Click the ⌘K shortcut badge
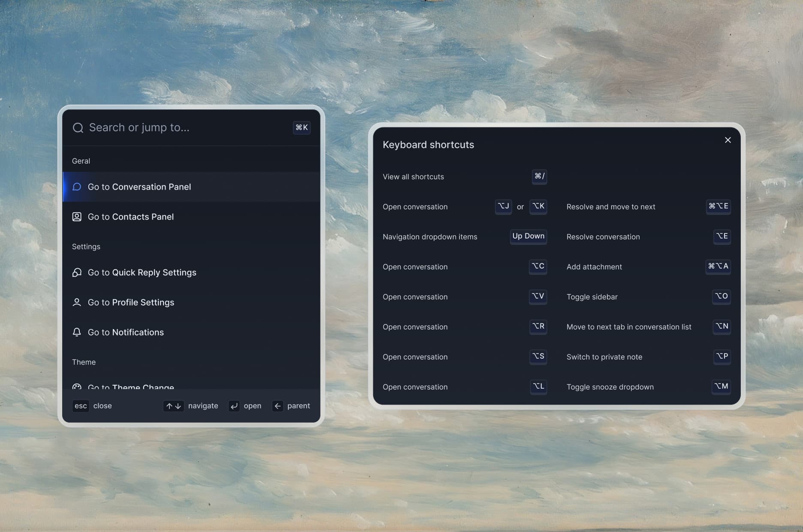 (302, 127)
